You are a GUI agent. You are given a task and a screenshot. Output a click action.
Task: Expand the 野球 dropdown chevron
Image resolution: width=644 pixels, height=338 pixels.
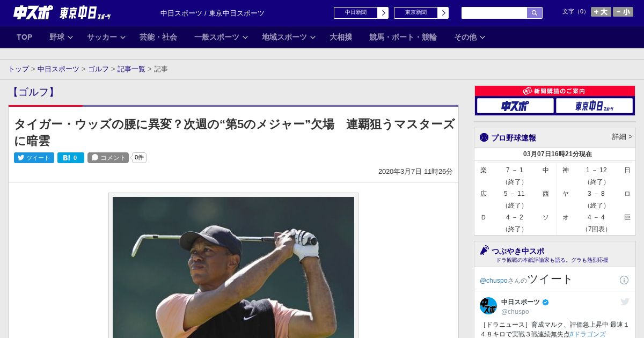pyautogui.click(x=70, y=38)
